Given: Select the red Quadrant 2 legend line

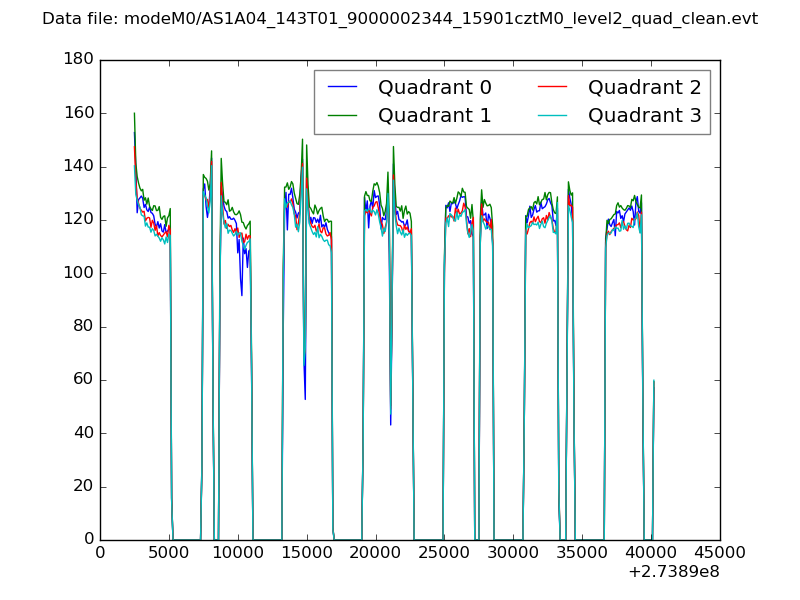Looking at the screenshot, I should point(553,88).
